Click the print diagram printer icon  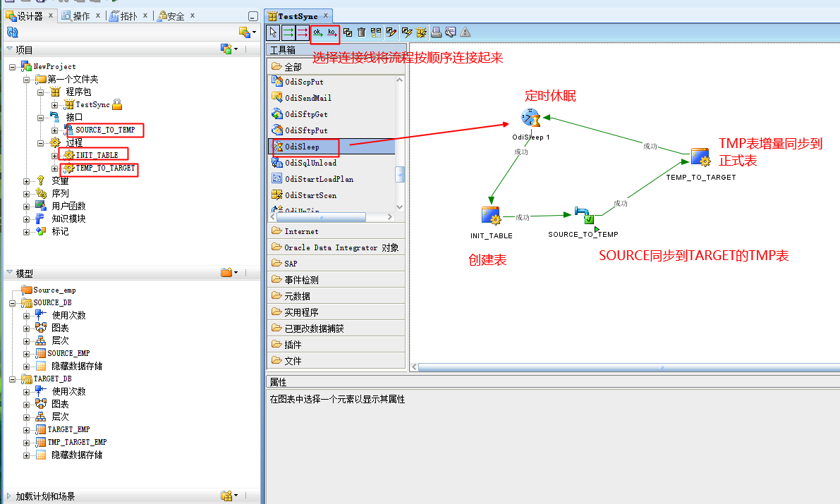(x=437, y=32)
